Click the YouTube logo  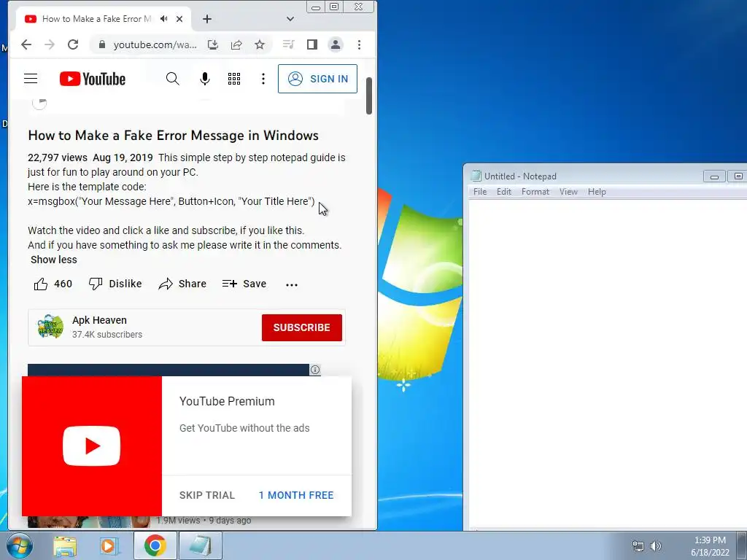click(93, 79)
